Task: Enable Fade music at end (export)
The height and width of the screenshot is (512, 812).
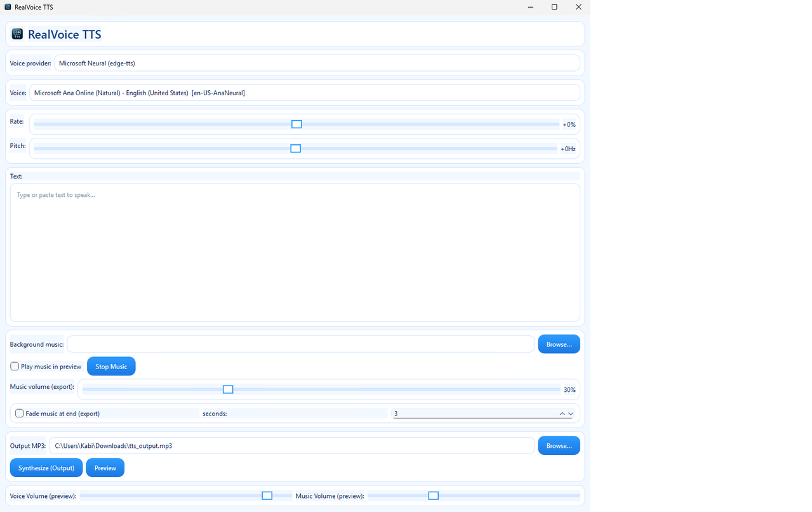Action: coord(20,414)
